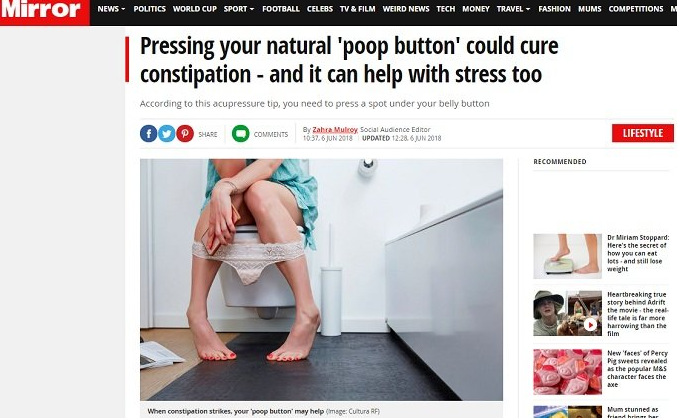Share article via Pinterest icon

click(185, 134)
